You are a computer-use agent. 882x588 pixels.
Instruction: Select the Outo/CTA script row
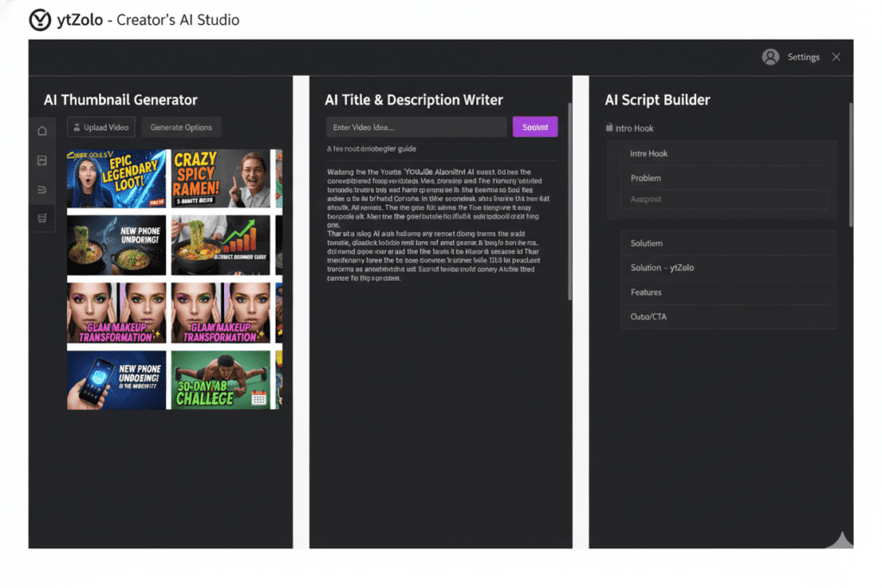[729, 317]
